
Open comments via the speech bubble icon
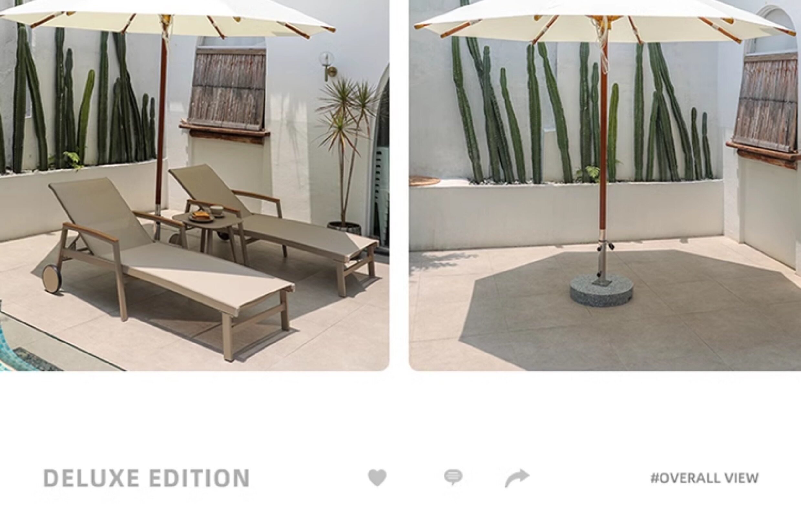453,477
